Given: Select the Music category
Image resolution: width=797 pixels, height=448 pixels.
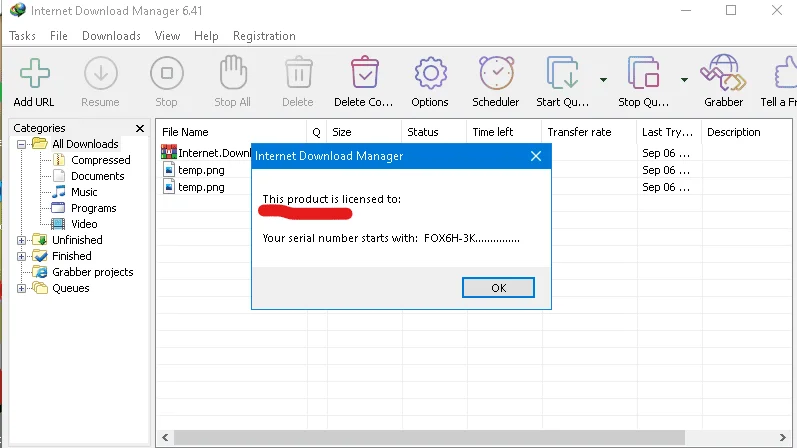Looking at the screenshot, I should pyautogui.click(x=84, y=192).
